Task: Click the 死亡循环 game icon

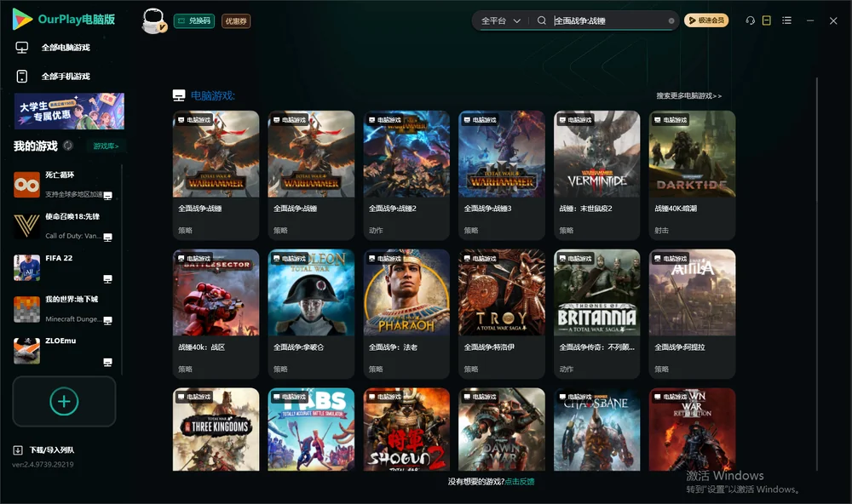Action: click(26, 185)
